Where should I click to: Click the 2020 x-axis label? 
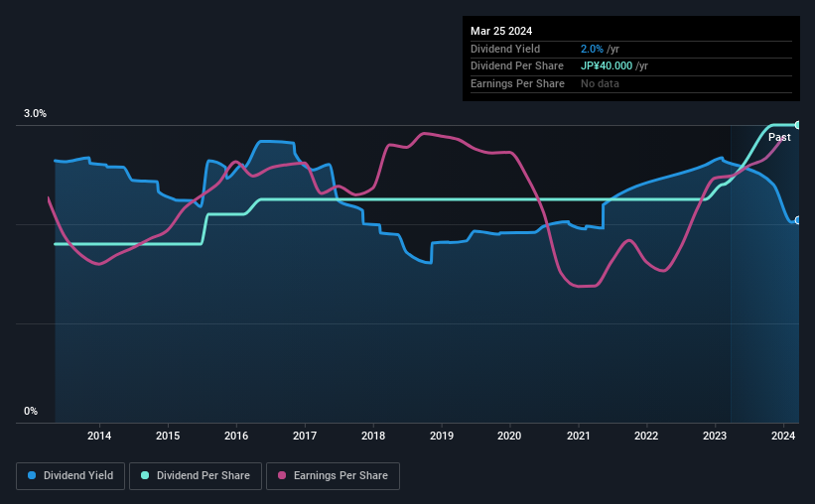509,436
